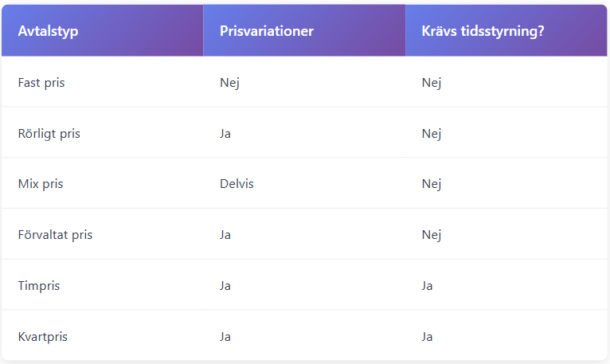Select the Fast pris cell
Image resolution: width=610 pixels, height=364 pixels.
coord(41,83)
